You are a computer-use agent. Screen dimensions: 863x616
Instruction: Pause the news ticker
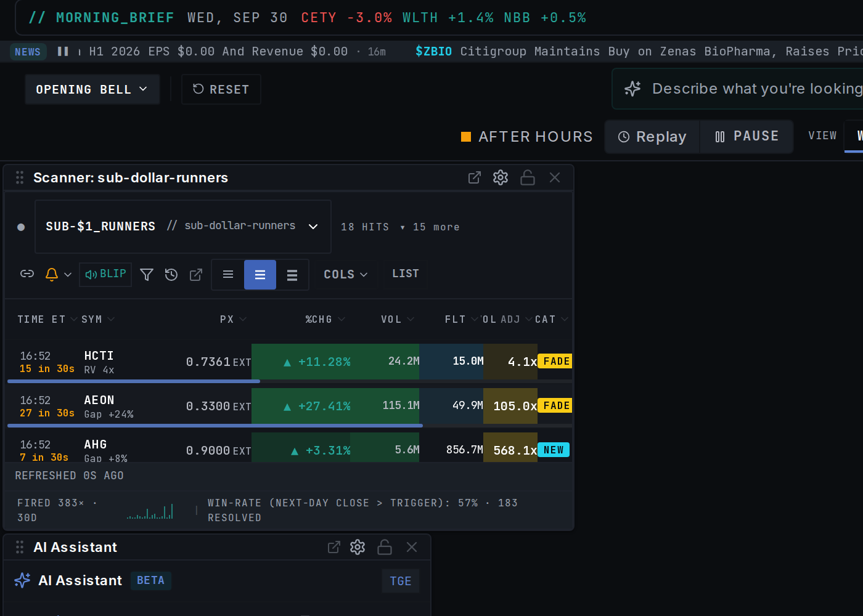point(63,51)
